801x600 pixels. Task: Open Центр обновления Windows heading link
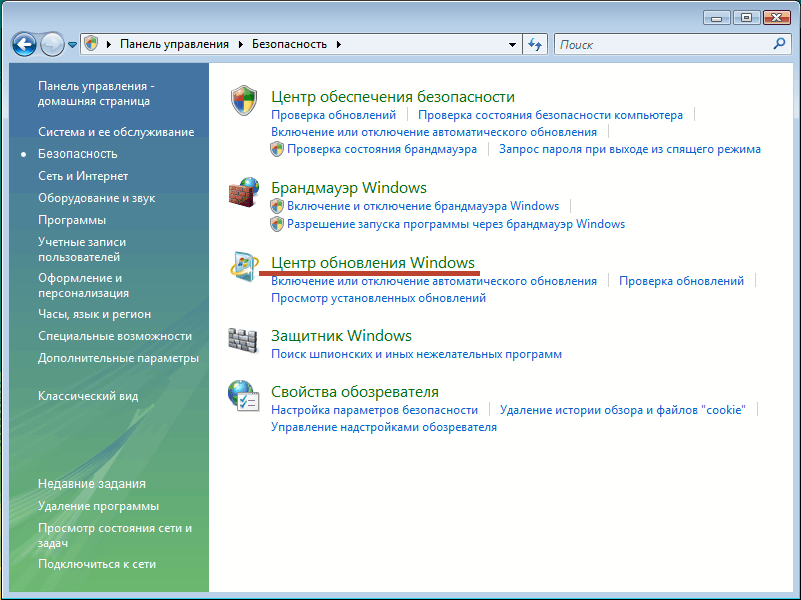(x=372, y=262)
